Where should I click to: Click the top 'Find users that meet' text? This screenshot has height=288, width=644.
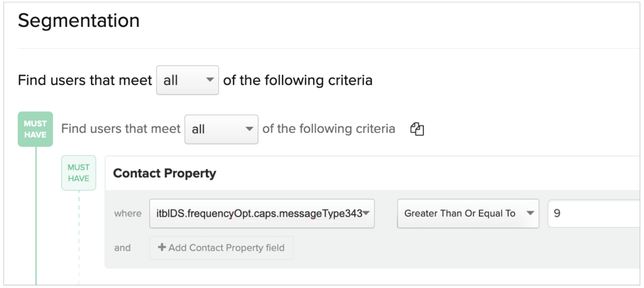pos(85,80)
